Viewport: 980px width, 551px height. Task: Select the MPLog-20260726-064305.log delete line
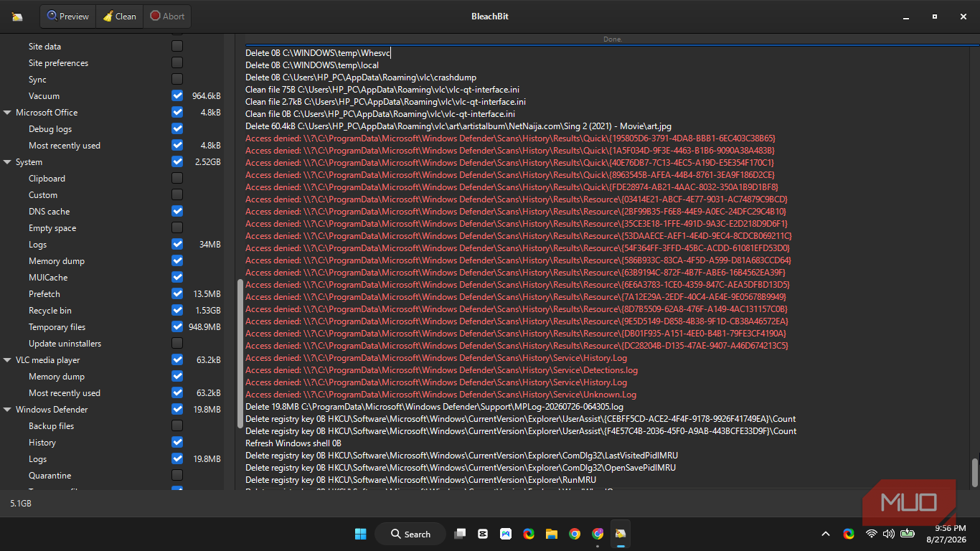[x=435, y=407]
